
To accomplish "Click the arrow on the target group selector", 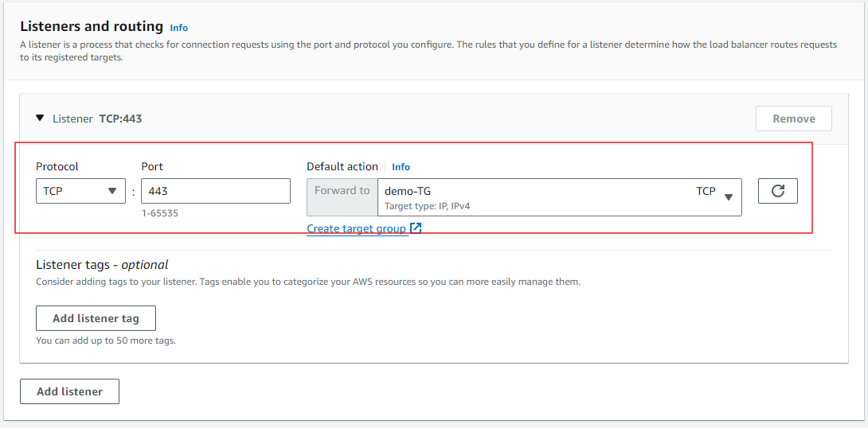I will (728, 197).
